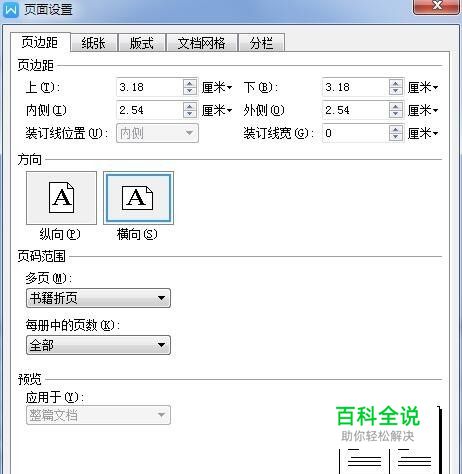Switch to the 纸张 tab
The image size is (462, 474).
pos(94,43)
